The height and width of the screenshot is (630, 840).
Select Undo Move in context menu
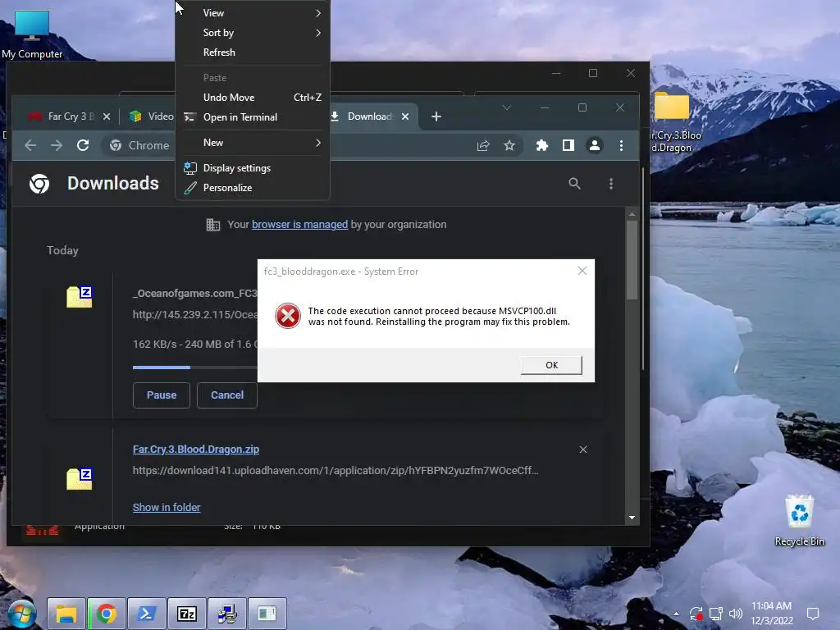click(x=253, y=98)
